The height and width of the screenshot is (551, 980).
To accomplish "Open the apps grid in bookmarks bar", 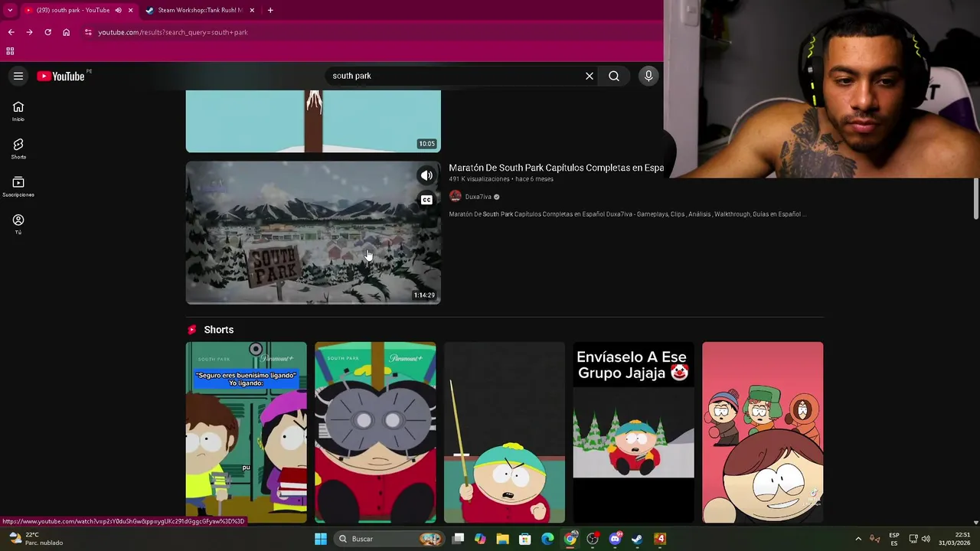I will point(10,51).
